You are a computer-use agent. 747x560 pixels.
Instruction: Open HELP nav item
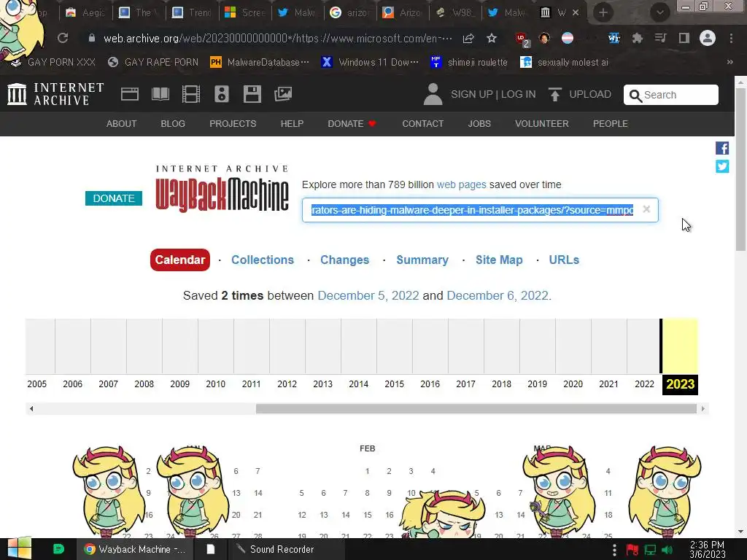tap(292, 124)
